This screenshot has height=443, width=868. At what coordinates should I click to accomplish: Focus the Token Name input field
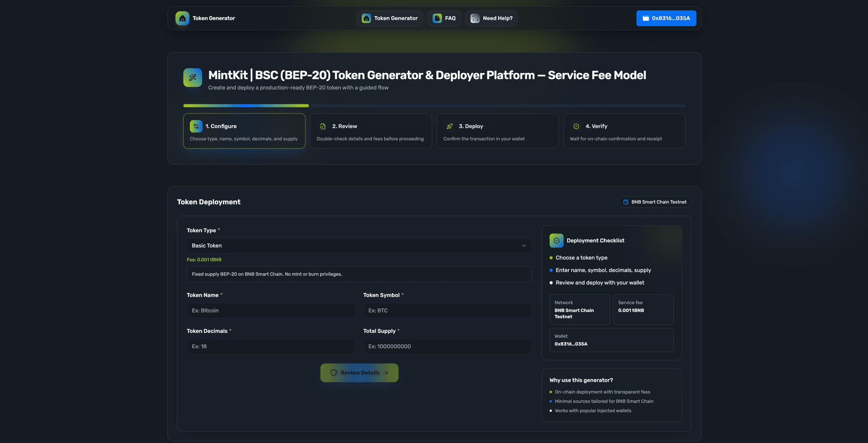coord(271,311)
